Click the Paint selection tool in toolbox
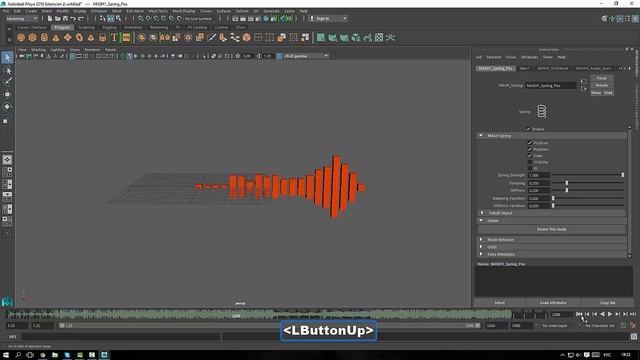Viewport: 640px width, 360px height. tap(7, 82)
